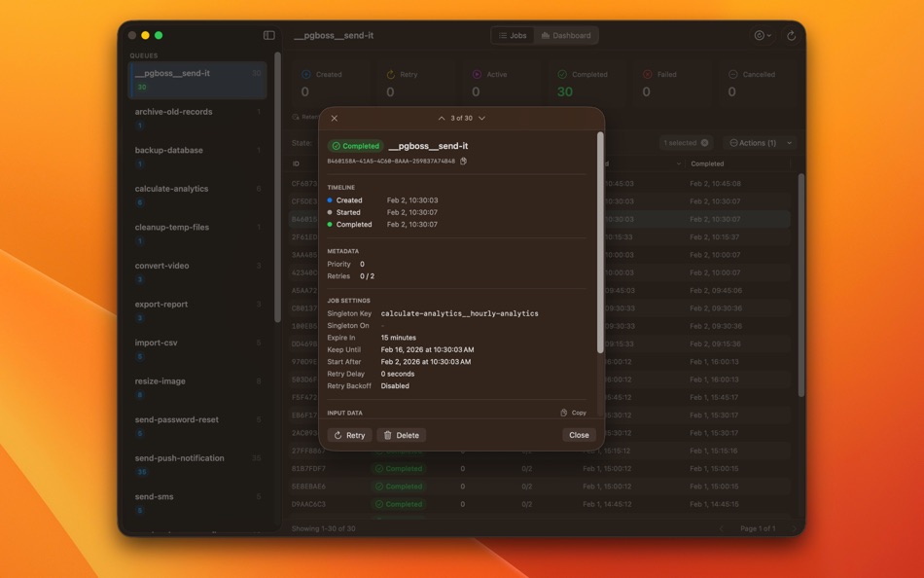Viewport: 924px width, 578px height.
Task: Click the red icon on the Failed stats card
Action: click(648, 74)
